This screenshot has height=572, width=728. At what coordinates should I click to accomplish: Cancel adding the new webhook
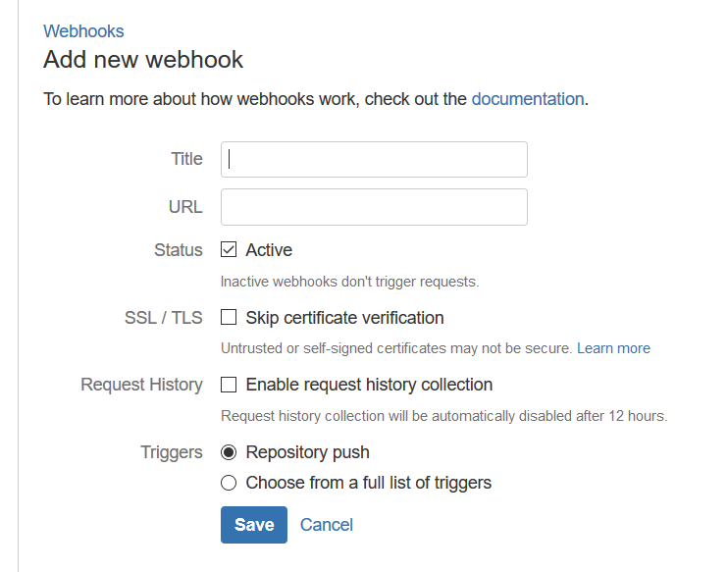[x=327, y=525]
